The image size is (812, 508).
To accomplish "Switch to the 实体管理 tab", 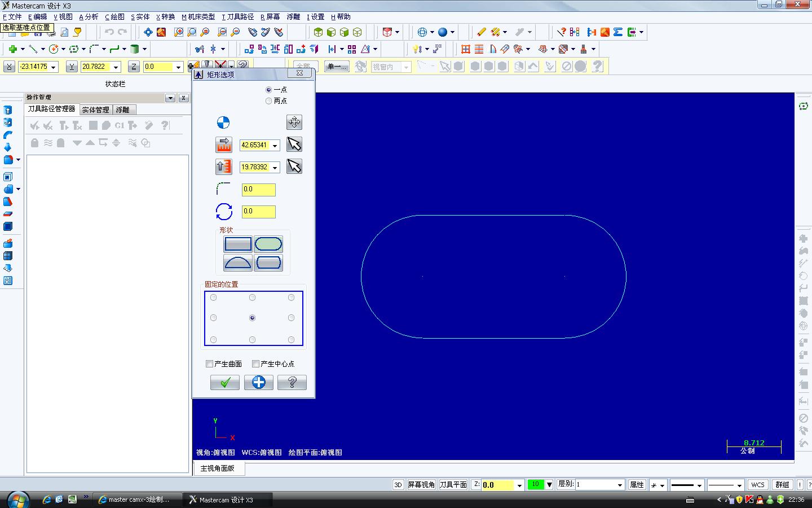I will click(x=95, y=110).
